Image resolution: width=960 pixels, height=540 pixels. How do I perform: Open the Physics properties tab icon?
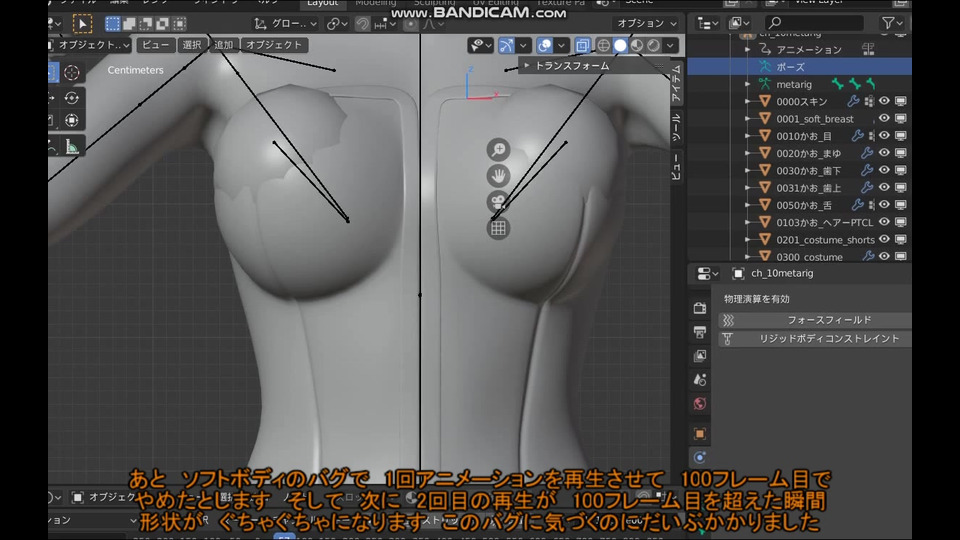coord(700,457)
